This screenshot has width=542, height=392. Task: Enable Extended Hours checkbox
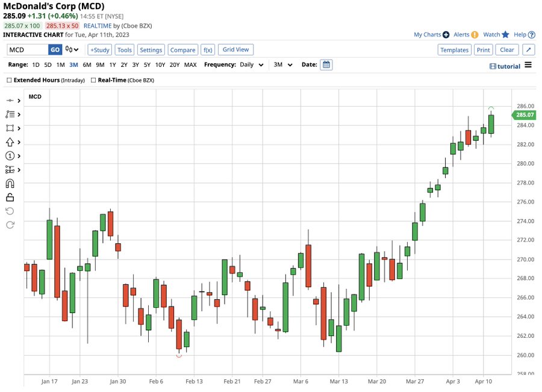click(9, 80)
